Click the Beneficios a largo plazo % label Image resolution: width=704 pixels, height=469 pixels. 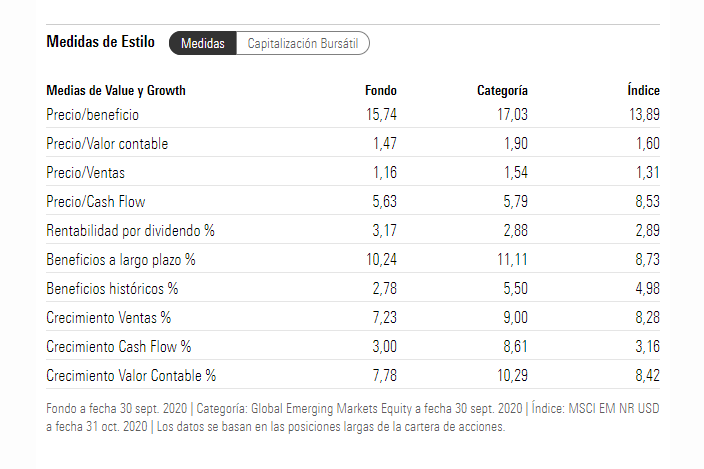(x=121, y=260)
